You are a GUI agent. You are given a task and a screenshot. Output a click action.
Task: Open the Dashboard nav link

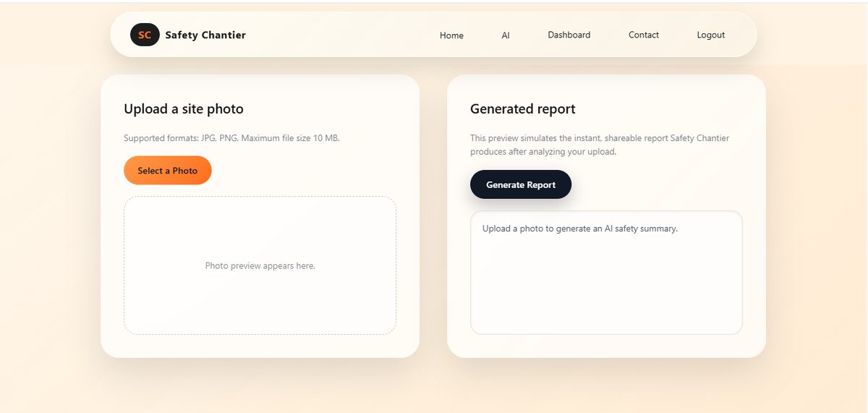(569, 35)
